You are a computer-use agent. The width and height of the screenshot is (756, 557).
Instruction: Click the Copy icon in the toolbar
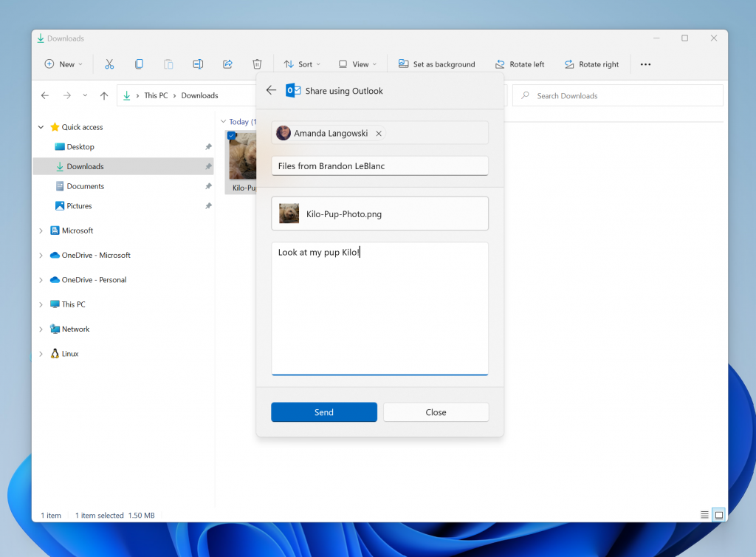coord(139,64)
